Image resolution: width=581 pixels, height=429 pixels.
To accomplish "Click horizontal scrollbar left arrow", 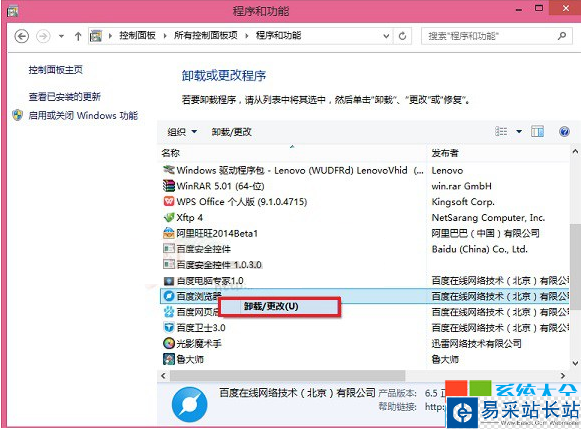I will coord(163,376).
